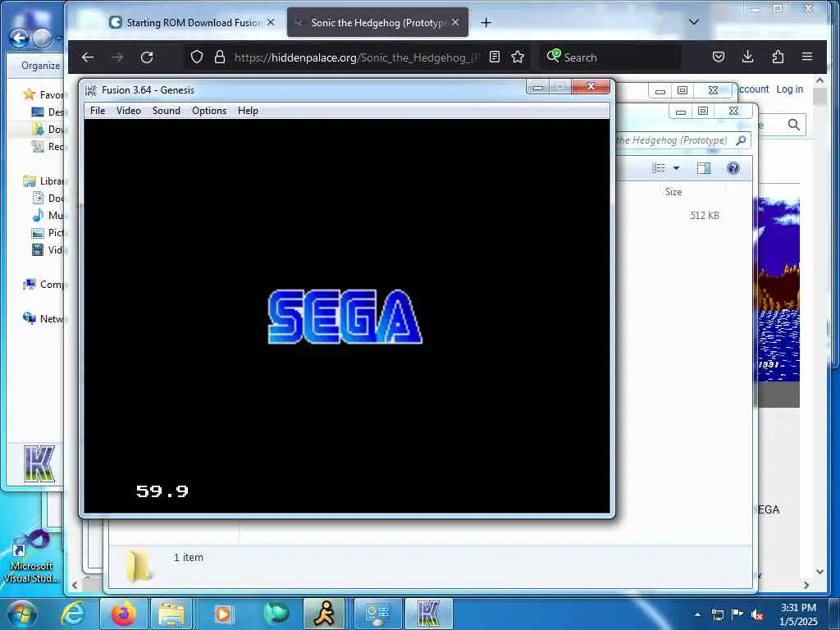
Task: Switch to Firefox from taskbar
Action: point(124,614)
